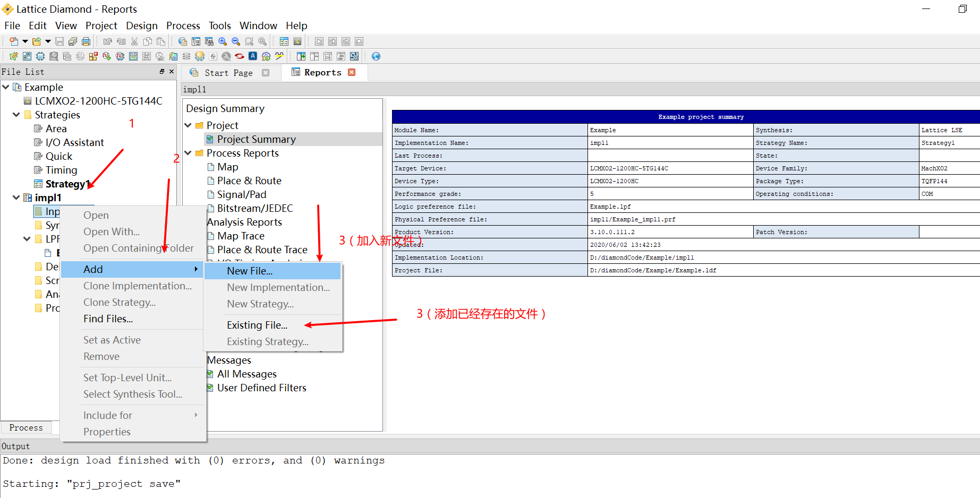This screenshot has height=498, width=980.
Task: Open User Defined Filters item
Action: pos(261,388)
